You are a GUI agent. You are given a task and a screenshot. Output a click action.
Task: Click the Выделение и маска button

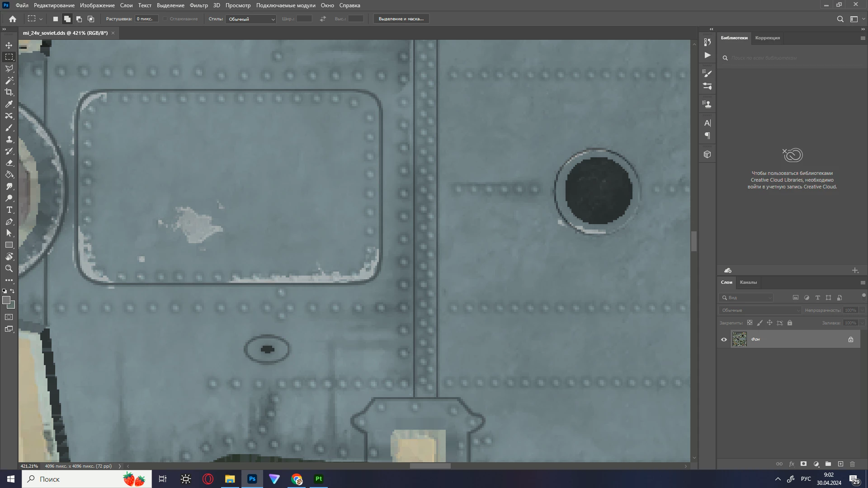pos(401,19)
